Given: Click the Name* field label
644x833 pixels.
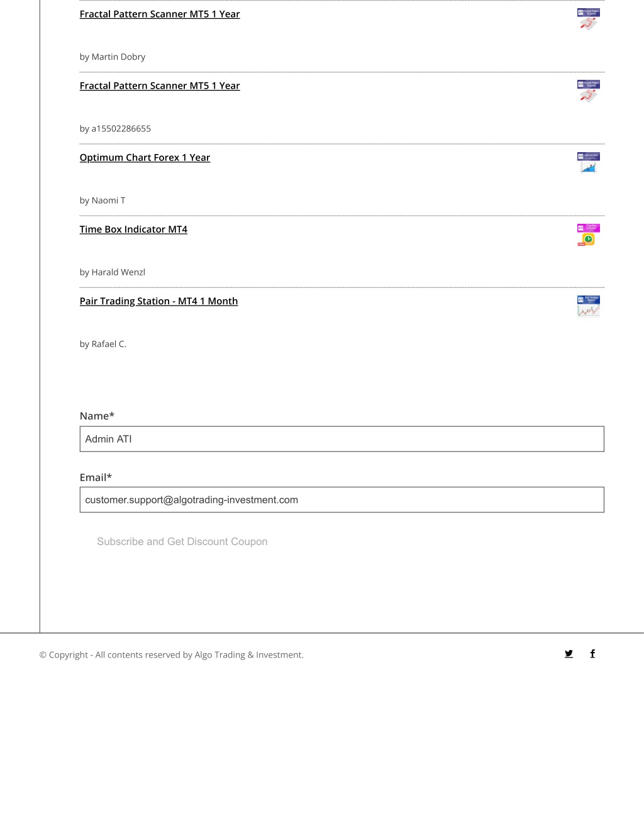Looking at the screenshot, I should (x=97, y=416).
